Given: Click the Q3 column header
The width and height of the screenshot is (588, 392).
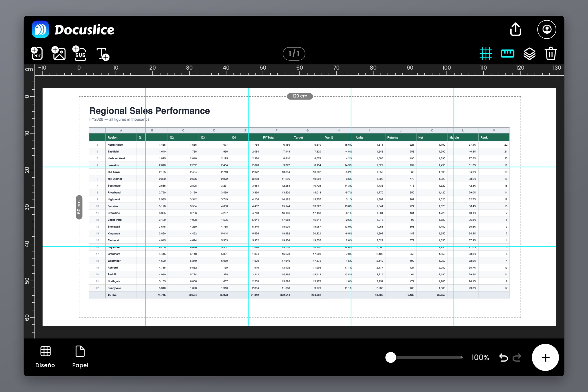Looking at the screenshot, I should (x=203, y=138).
